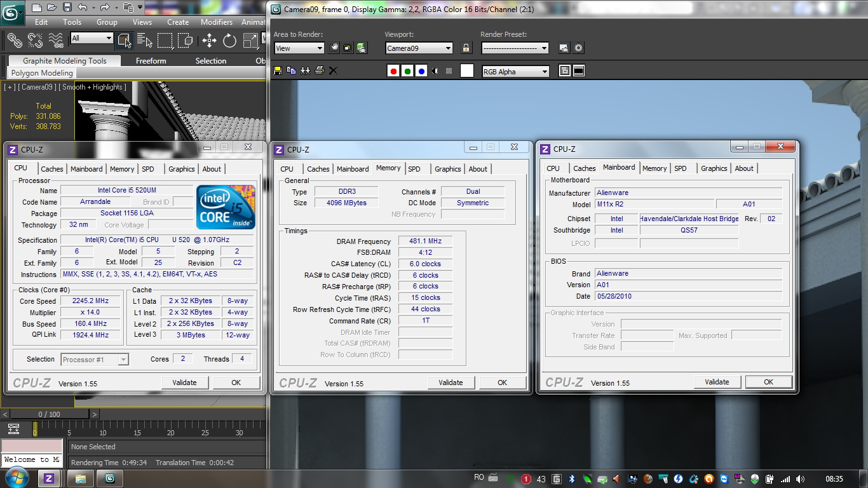Viewport: 868px width, 488px height.
Task: Click the Clone Rendered Frame Window icon
Action: [305, 71]
